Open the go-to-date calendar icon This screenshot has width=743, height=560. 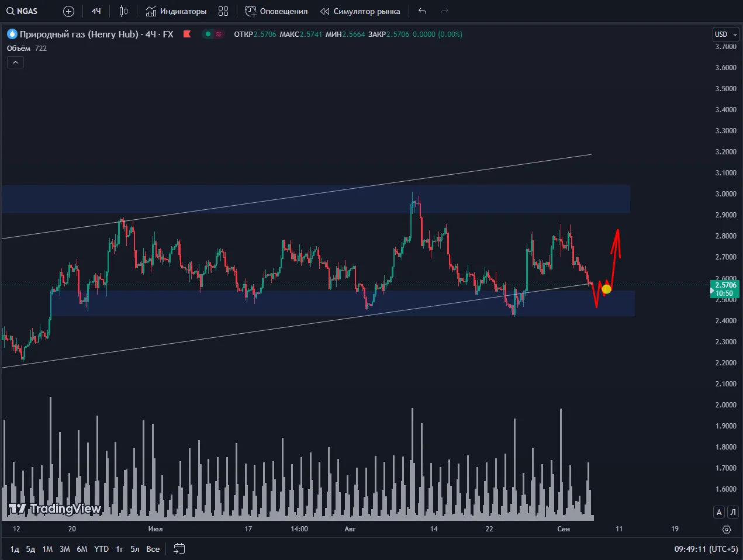click(179, 549)
